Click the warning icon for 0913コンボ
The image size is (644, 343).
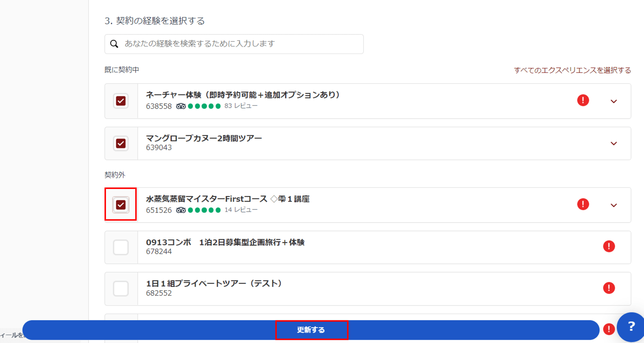coord(609,246)
